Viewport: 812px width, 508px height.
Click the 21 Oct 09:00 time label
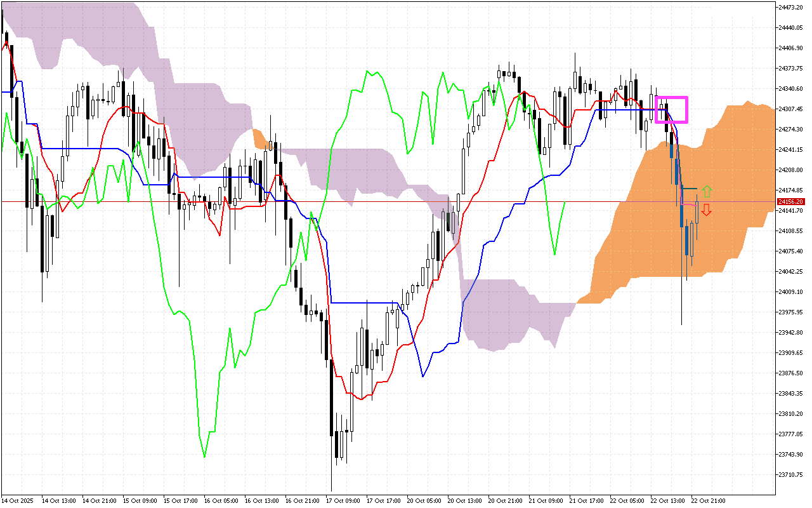tap(546, 500)
